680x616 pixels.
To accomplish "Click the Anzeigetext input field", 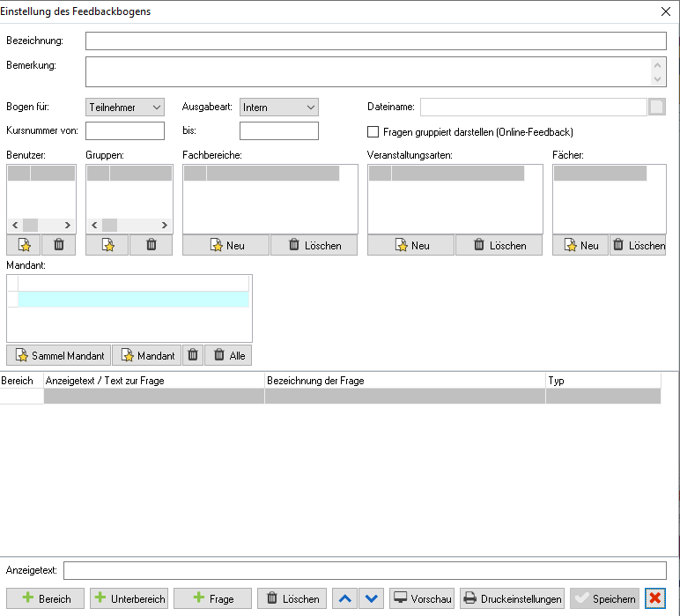I will tap(365, 570).
